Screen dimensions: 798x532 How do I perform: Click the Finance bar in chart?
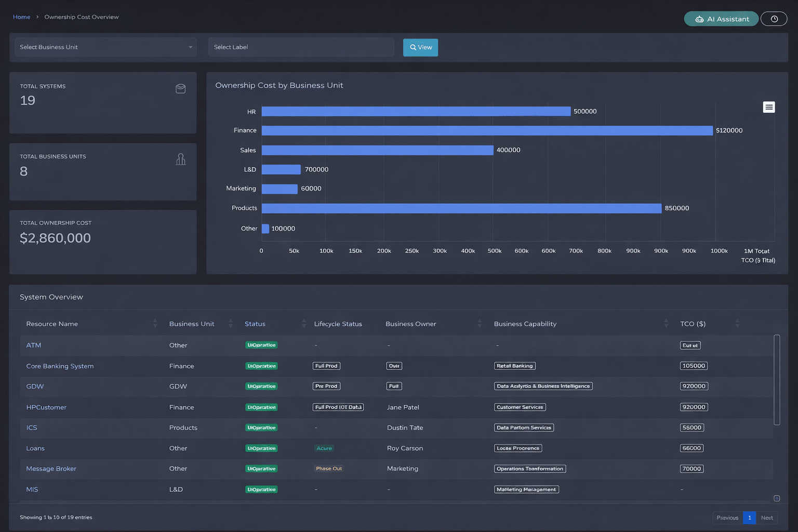(487, 130)
